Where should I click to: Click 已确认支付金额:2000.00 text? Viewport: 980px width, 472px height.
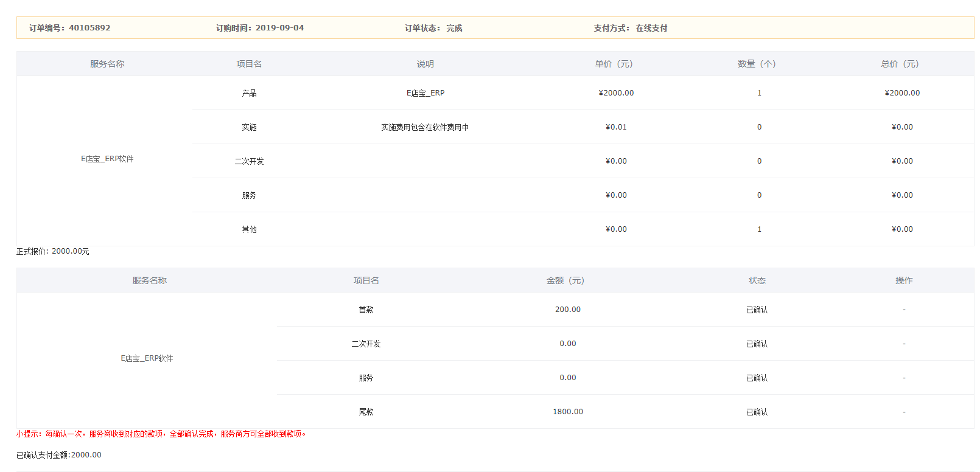59,455
